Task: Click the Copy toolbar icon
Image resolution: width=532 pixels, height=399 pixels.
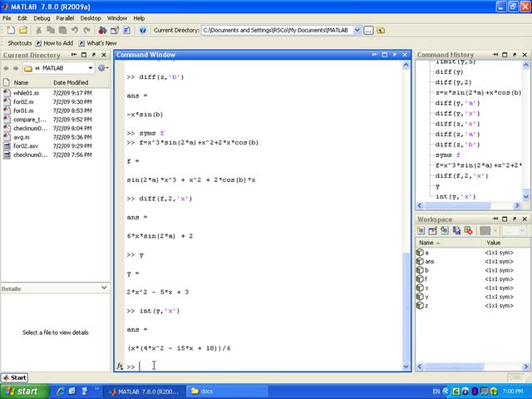Action: [51, 30]
